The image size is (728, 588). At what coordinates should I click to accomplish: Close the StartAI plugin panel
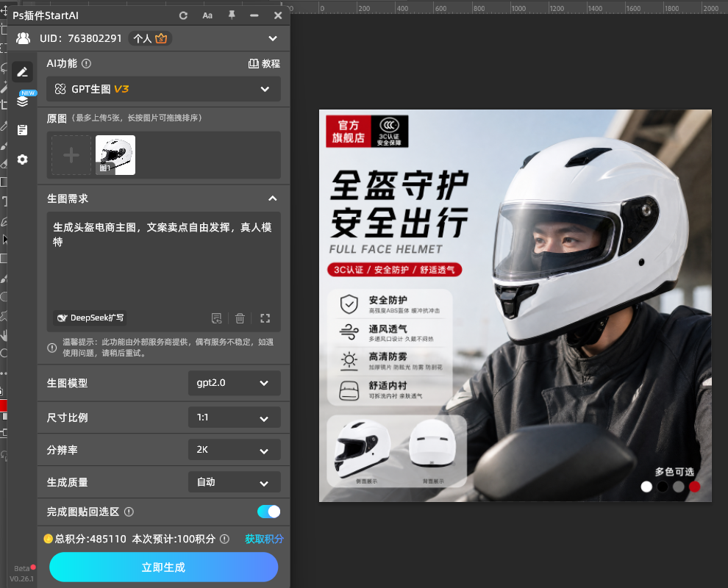pos(278,15)
